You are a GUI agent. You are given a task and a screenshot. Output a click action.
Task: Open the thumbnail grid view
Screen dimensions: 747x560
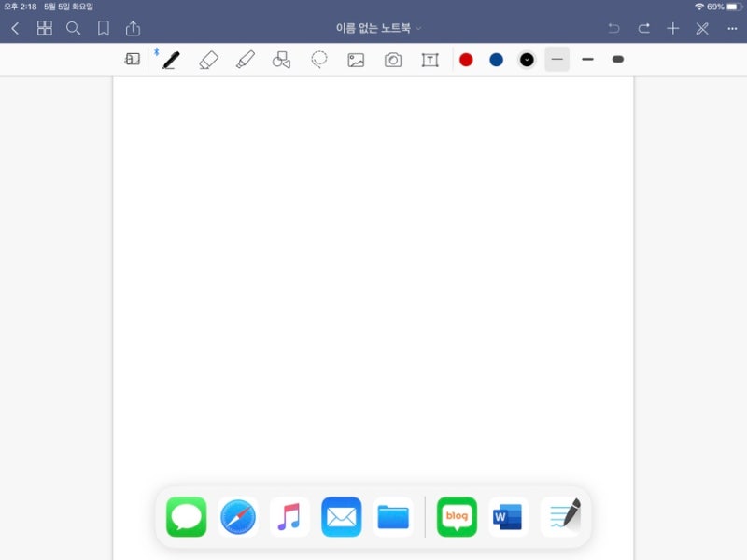(x=44, y=28)
